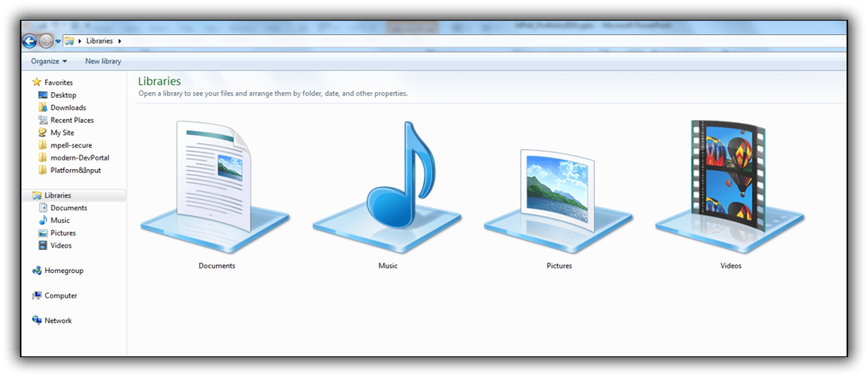Open My Site favorite
This screenshot has height=377, width=868.
point(62,133)
